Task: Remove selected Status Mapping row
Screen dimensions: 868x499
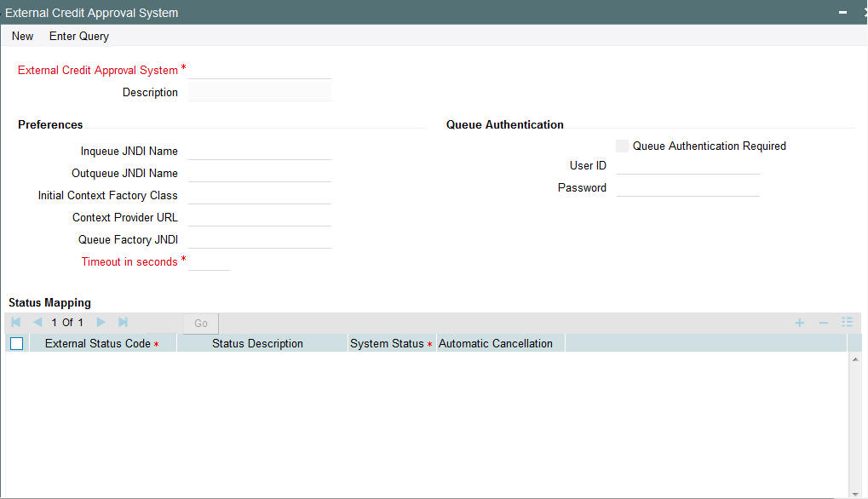Action: tap(823, 323)
